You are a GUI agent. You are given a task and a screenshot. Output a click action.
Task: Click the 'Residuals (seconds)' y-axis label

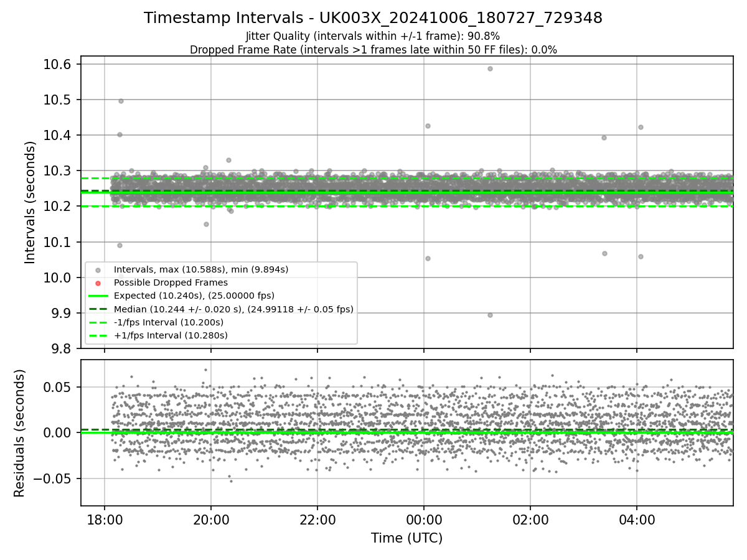click(x=19, y=433)
